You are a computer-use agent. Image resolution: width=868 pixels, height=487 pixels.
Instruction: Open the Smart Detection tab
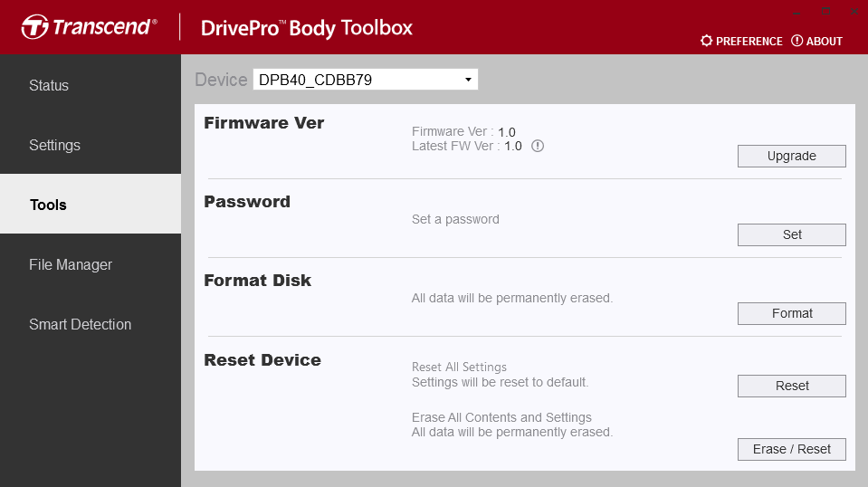[x=91, y=324]
